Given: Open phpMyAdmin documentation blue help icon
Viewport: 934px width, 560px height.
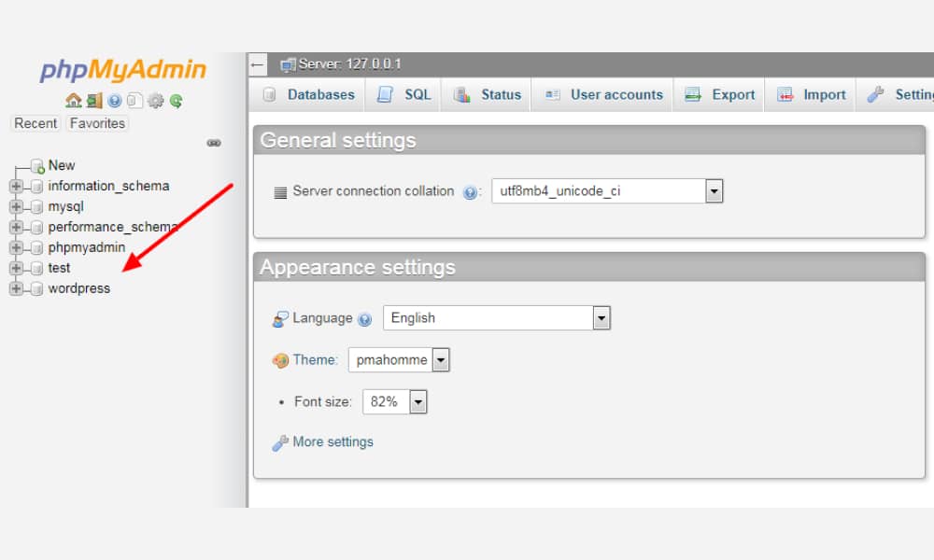Looking at the screenshot, I should (x=115, y=101).
